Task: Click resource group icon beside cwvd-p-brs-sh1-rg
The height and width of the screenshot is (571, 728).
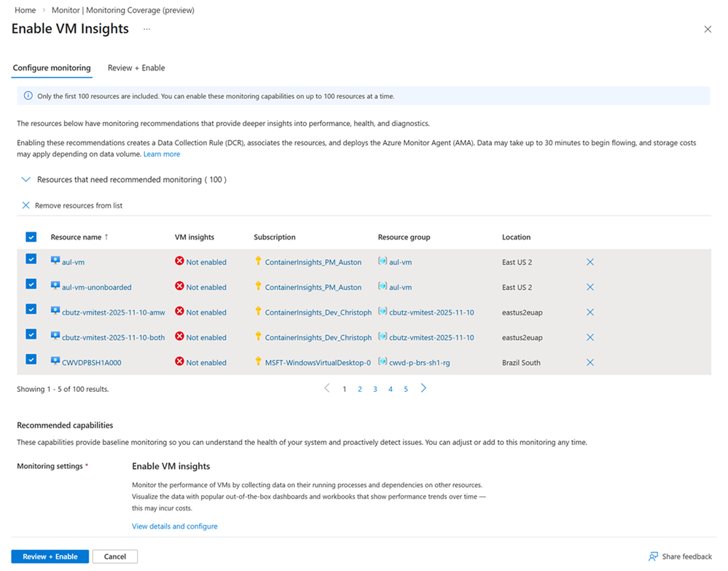Action: (383, 361)
